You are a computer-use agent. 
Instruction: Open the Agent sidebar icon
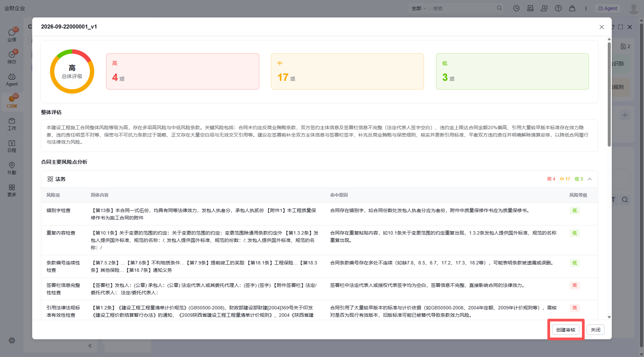coord(12,80)
